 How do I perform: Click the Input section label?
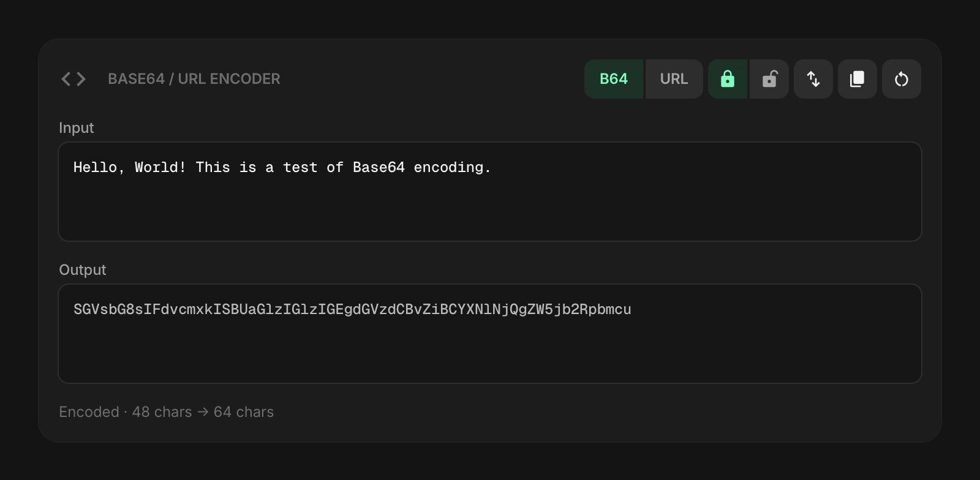[x=76, y=128]
